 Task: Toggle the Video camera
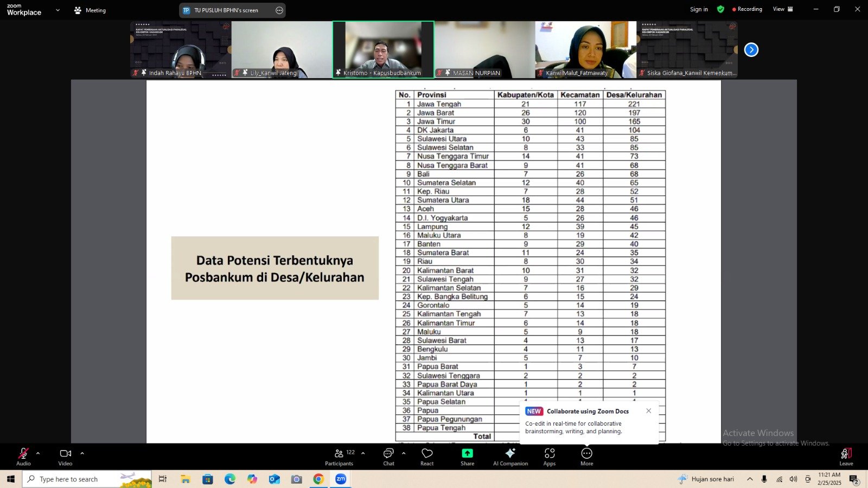pos(66,457)
